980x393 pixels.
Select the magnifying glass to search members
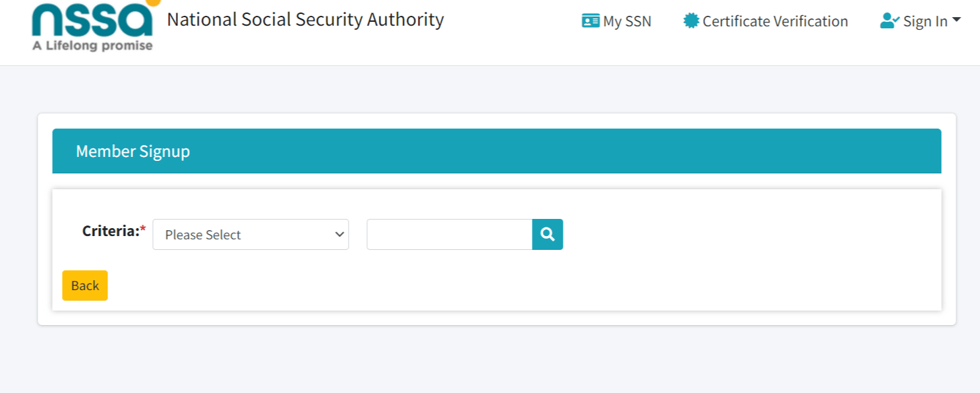[x=547, y=234]
